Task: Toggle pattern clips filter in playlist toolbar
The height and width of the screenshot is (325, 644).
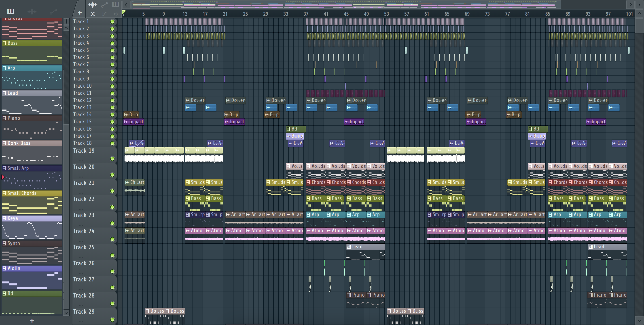Action: point(116,4)
